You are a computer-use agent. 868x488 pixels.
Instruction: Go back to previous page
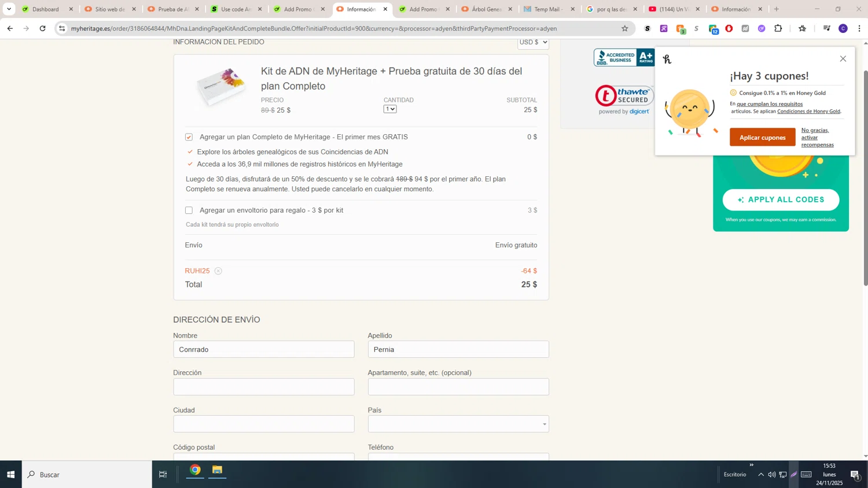(x=10, y=28)
